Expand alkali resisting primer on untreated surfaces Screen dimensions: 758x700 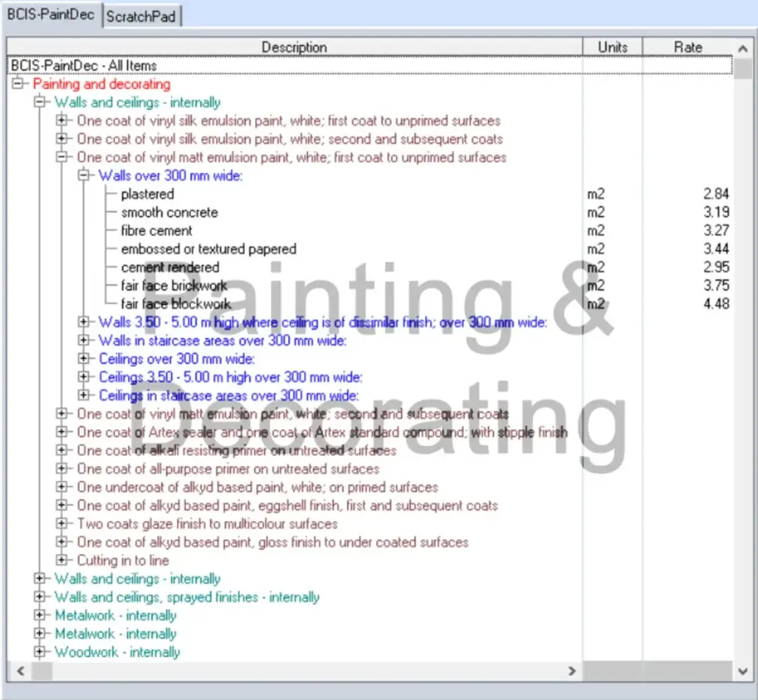tap(61, 450)
